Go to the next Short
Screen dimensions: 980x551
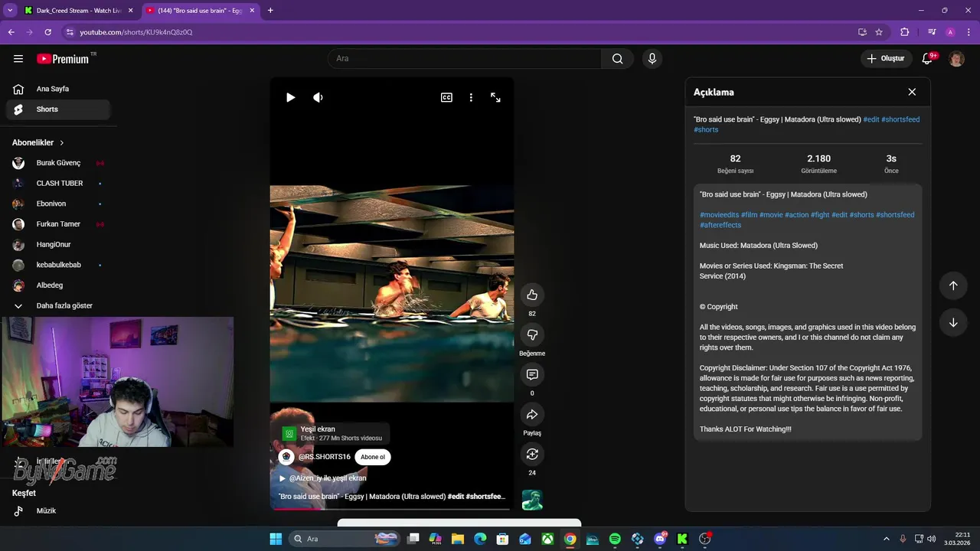coord(953,322)
